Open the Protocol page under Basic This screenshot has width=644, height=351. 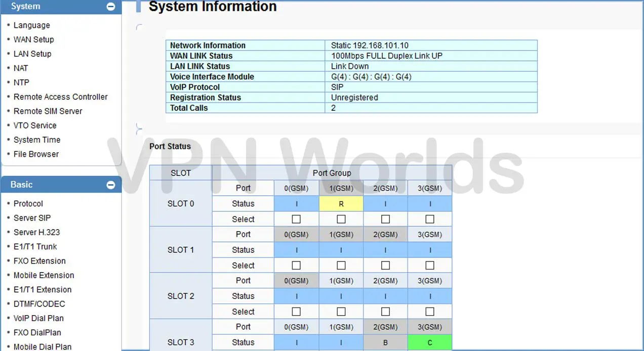click(28, 203)
